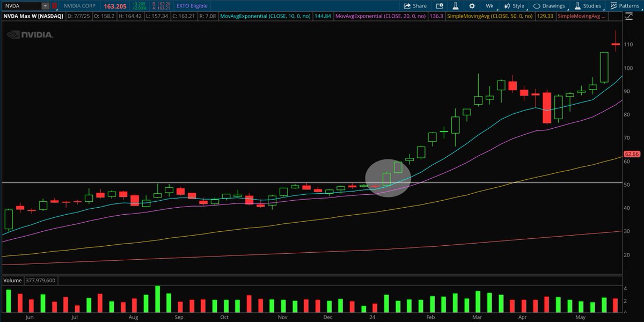Click the 80 price axis label
The image size is (644, 322).
pyautogui.click(x=627, y=115)
